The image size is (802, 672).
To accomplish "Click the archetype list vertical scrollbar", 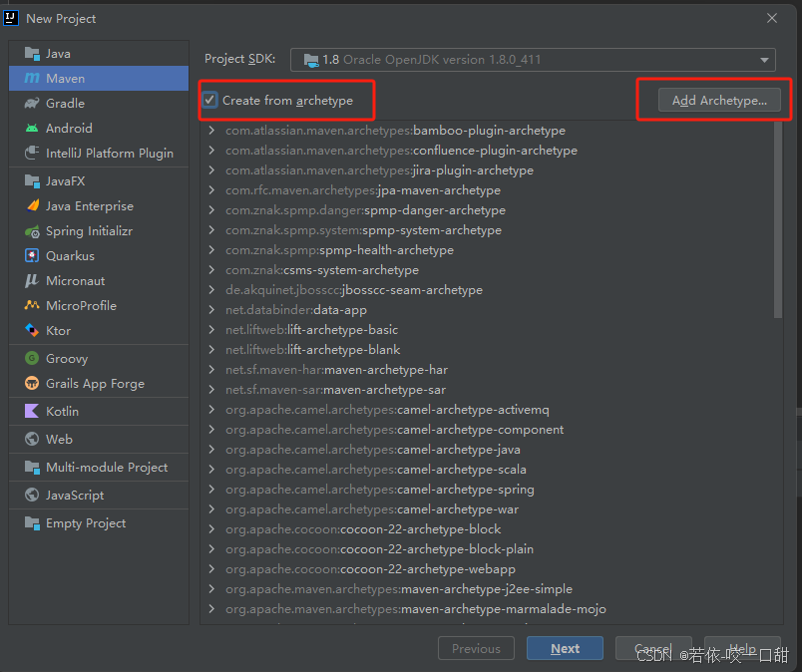I will tap(778, 219).
